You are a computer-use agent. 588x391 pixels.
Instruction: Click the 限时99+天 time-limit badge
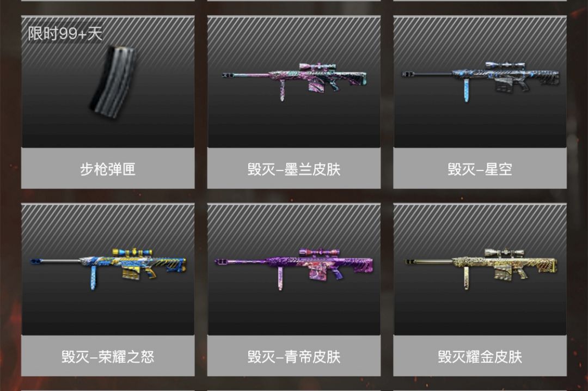pyautogui.click(x=65, y=34)
